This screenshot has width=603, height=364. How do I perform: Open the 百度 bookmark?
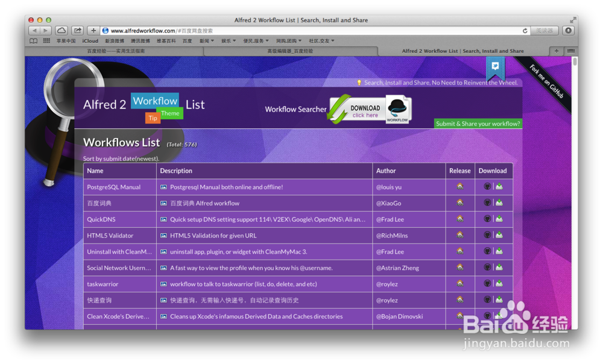coord(188,41)
